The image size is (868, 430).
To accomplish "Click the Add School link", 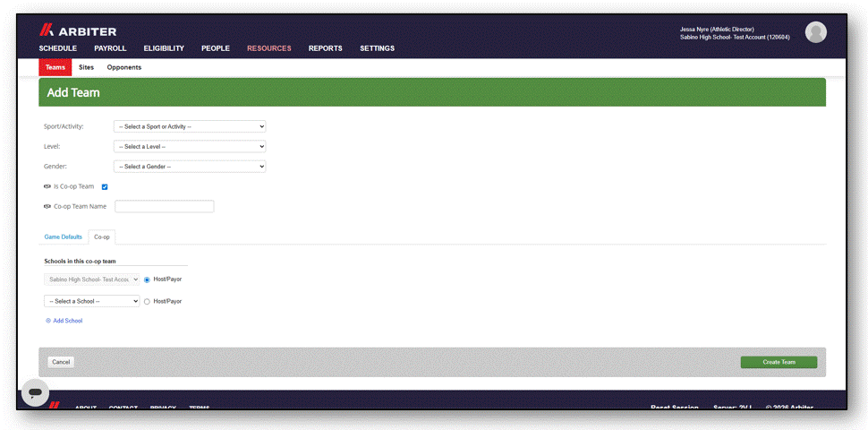I will [x=67, y=321].
